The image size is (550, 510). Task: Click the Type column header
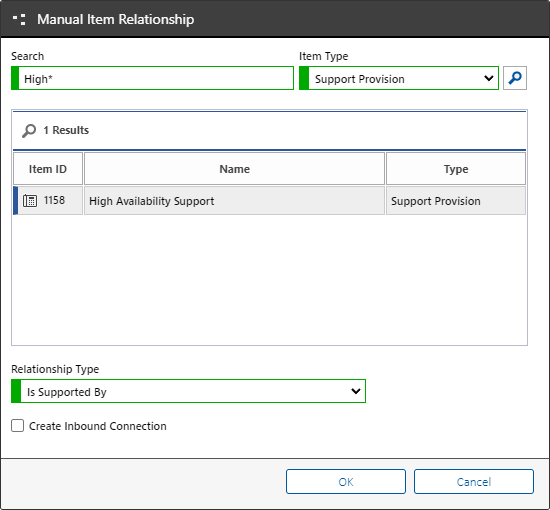pos(456,169)
